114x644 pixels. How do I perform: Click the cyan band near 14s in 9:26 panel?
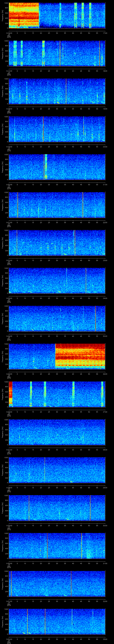31,394
